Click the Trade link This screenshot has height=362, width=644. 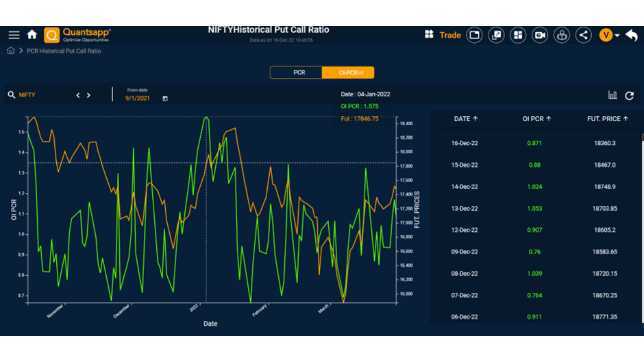450,35
